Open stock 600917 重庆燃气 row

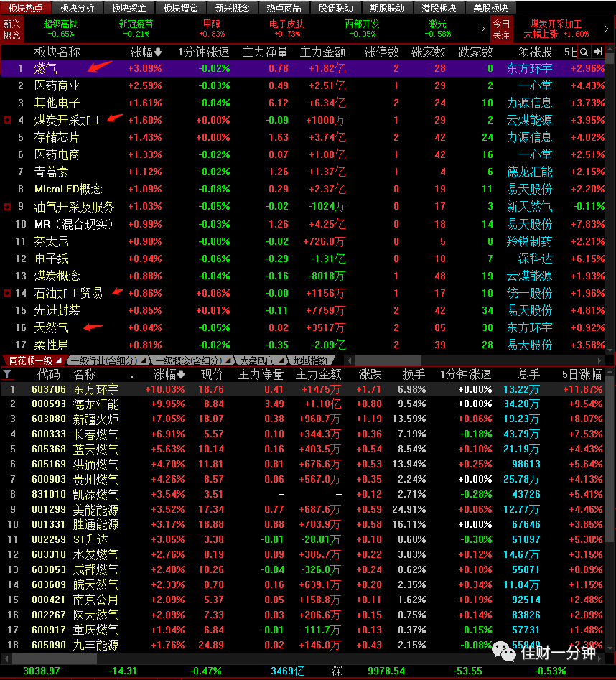click(x=304, y=630)
